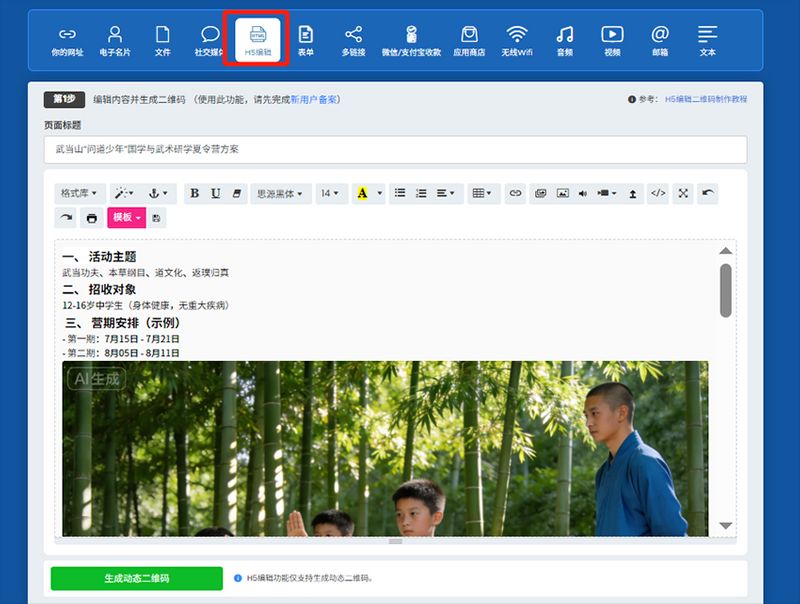The image size is (800, 604).
Task: Toggle underline formatting
Action: pyautogui.click(x=215, y=193)
